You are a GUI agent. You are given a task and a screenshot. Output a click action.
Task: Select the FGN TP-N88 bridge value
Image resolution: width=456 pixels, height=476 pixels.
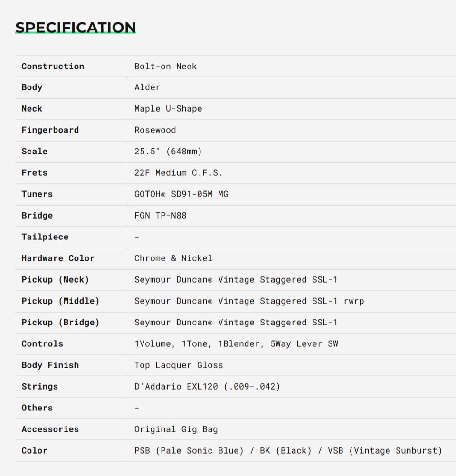(x=161, y=216)
